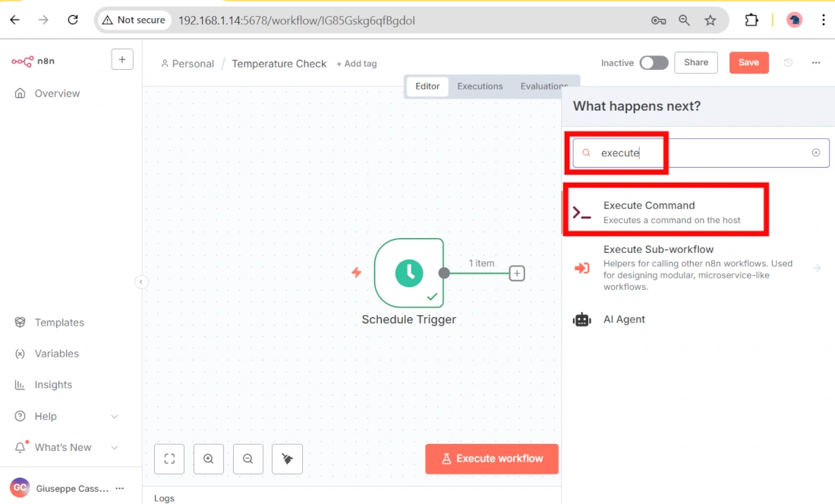Clear the node search field text
The width and height of the screenshot is (835, 504).
click(816, 153)
